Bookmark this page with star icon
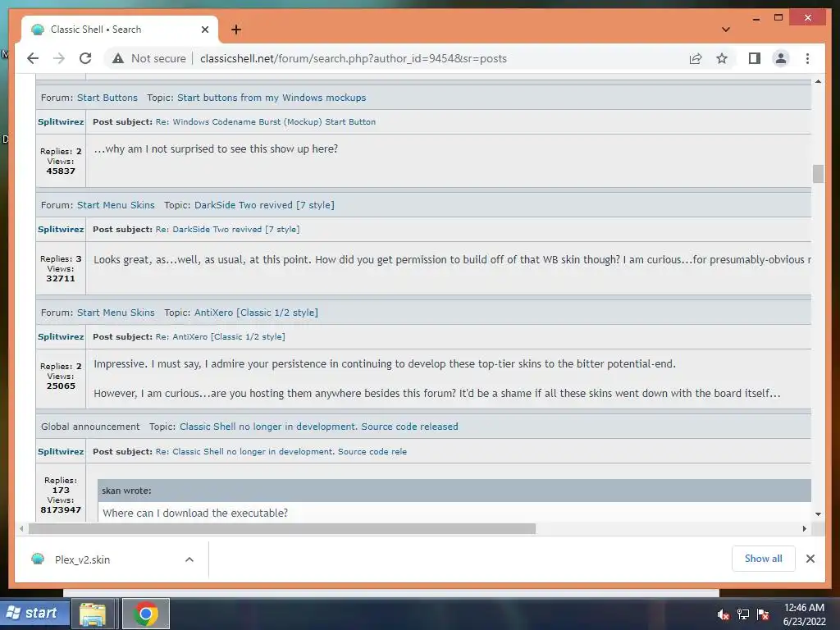The width and height of the screenshot is (840, 630). click(722, 58)
